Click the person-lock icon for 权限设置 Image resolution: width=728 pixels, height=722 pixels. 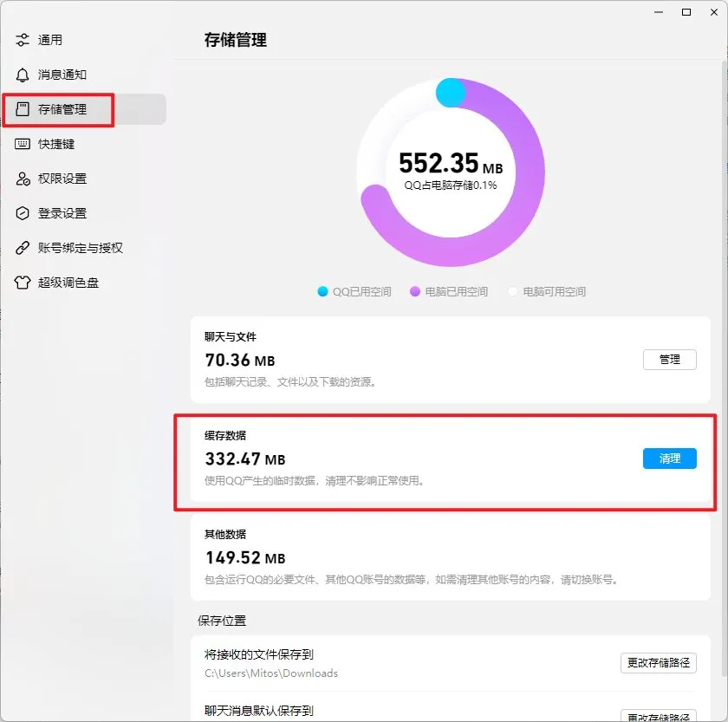(x=23, y=179)
